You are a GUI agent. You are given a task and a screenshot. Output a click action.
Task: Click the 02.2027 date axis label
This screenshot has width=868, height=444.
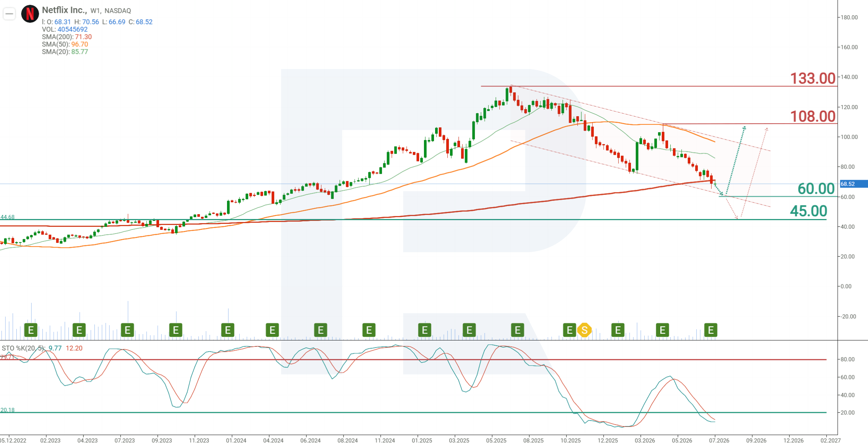click(831, 440)
